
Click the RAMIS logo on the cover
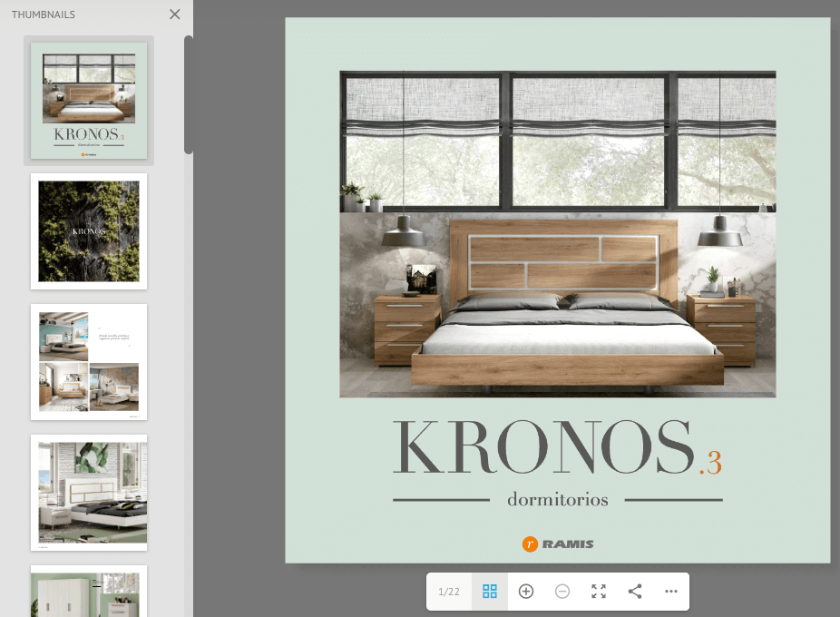pyautogui.click(x=558, y=544)
